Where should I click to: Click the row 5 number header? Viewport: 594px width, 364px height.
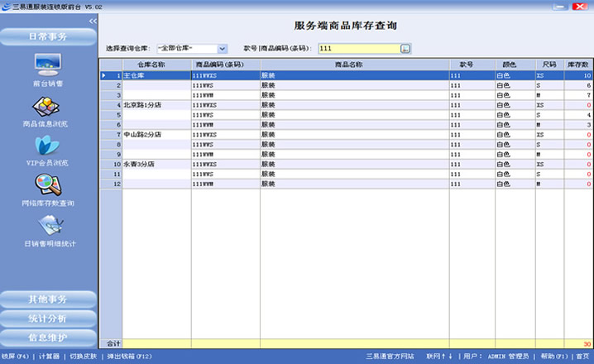(111, 115)
